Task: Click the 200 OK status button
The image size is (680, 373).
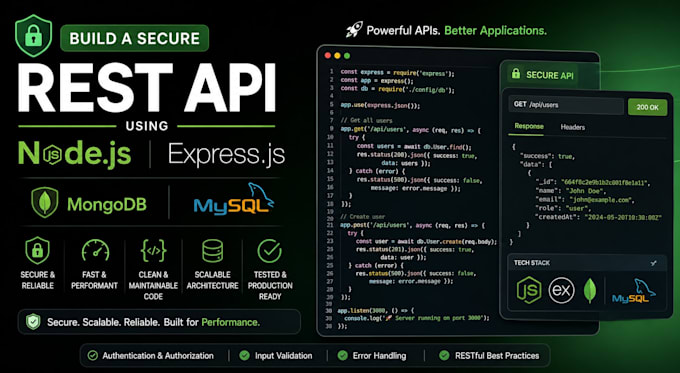Action: pyautogui.click(x=647, y=107)
